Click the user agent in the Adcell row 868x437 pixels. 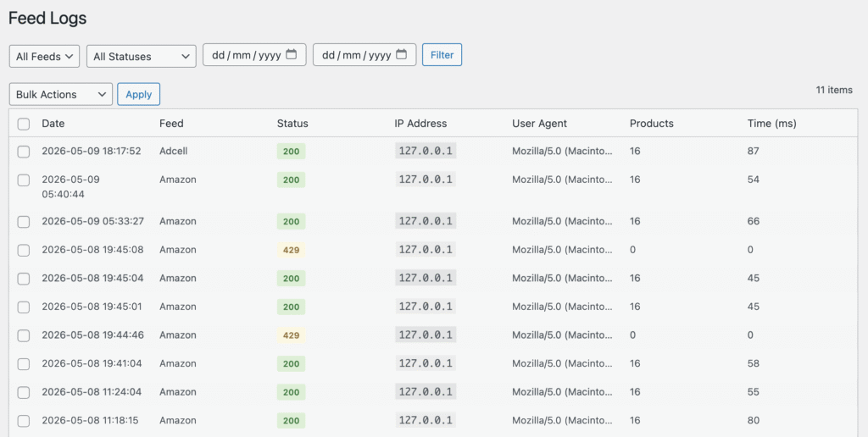click(562, 151)
